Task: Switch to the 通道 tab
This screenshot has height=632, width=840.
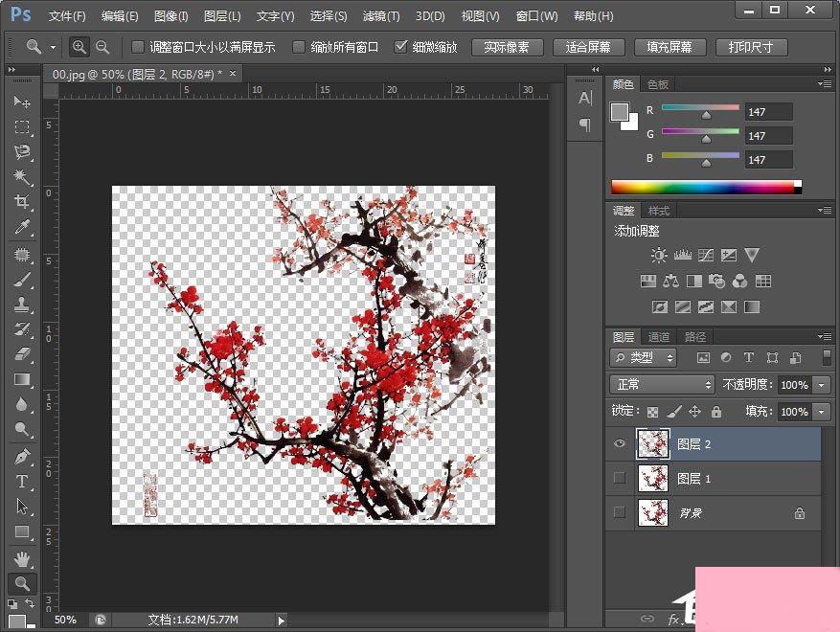Action: (659, 337)
